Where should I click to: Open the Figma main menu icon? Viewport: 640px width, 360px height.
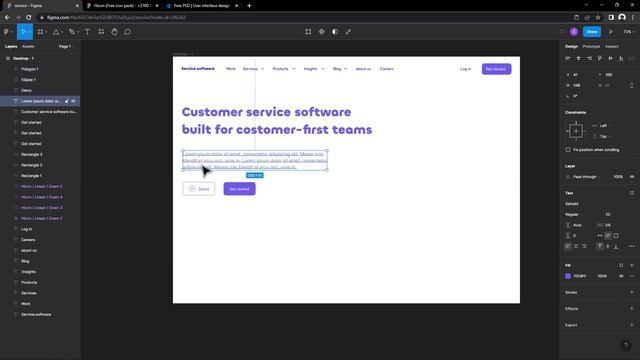(x=6, y=32)
